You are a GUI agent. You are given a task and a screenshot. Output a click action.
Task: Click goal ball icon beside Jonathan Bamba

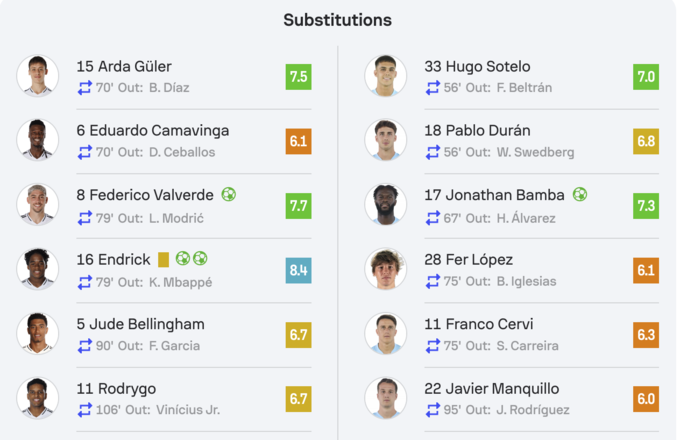580,195
